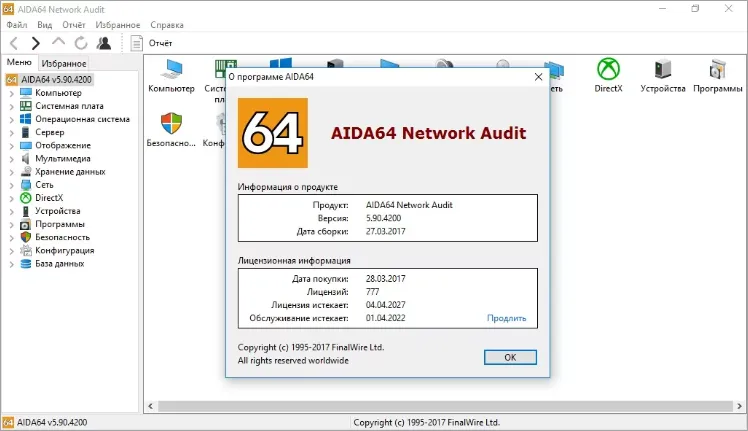Click the user silhouette toolbar icon

click(104, 43)
